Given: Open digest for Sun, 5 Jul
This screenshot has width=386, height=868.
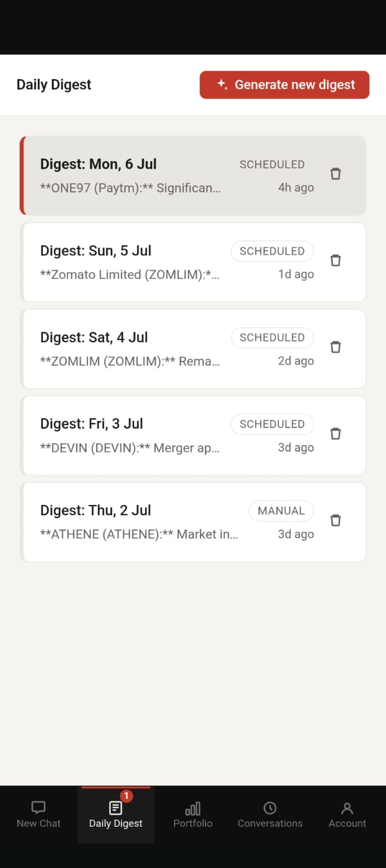Looking at the screenshot, I should [193, 262].
